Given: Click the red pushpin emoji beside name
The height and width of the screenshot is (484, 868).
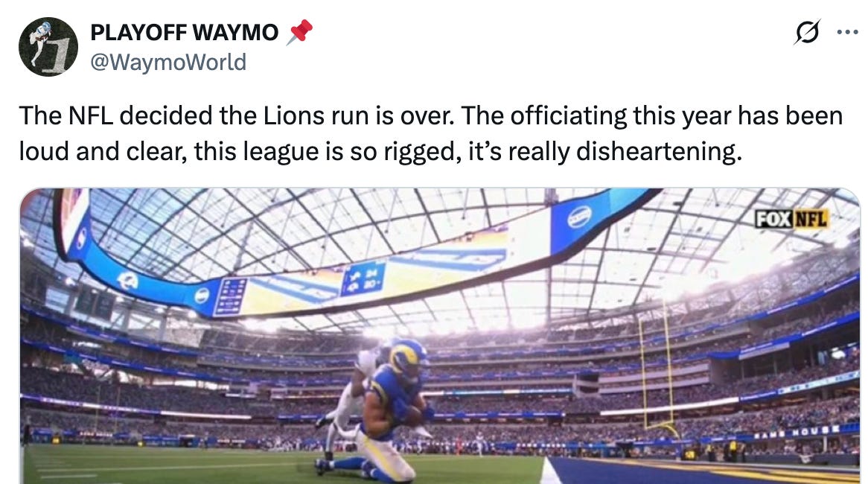Looking at the screenshot, I should (x=299, y=31).
